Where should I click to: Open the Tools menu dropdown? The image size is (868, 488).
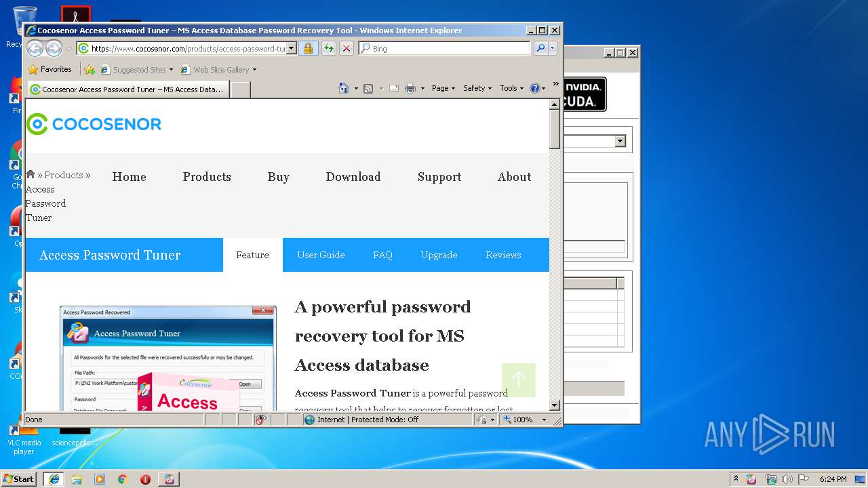click(x=512, y=88)
